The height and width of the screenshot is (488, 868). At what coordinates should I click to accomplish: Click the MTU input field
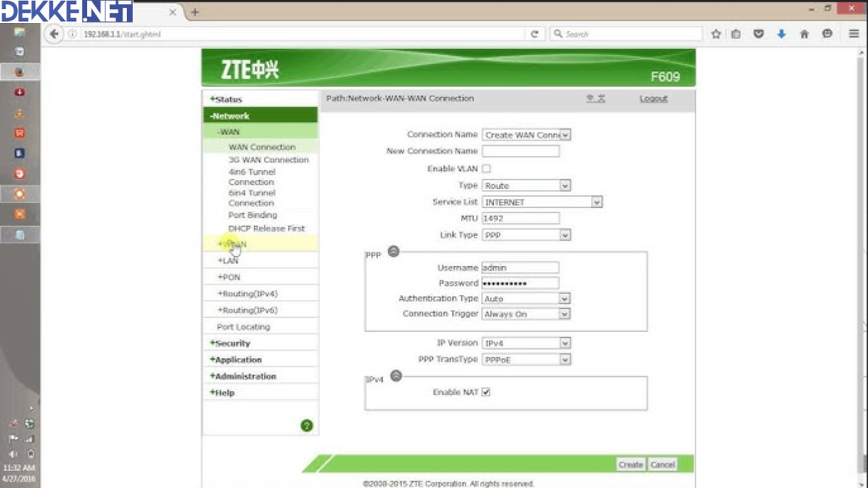tap(521, 219)
